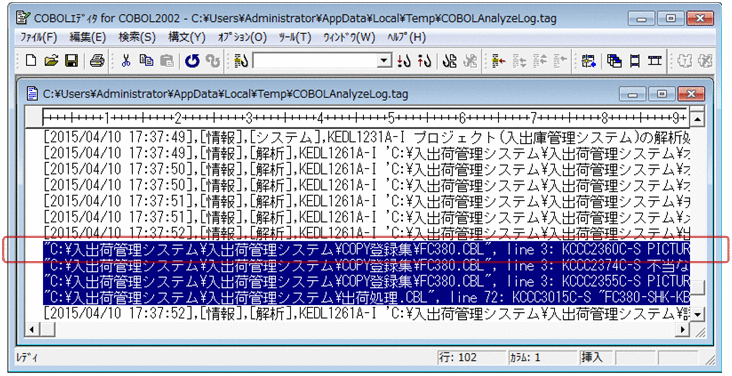
Task: Close the inner COBOLAnalyzeLog.tag document window
Action: coord(691,94)
